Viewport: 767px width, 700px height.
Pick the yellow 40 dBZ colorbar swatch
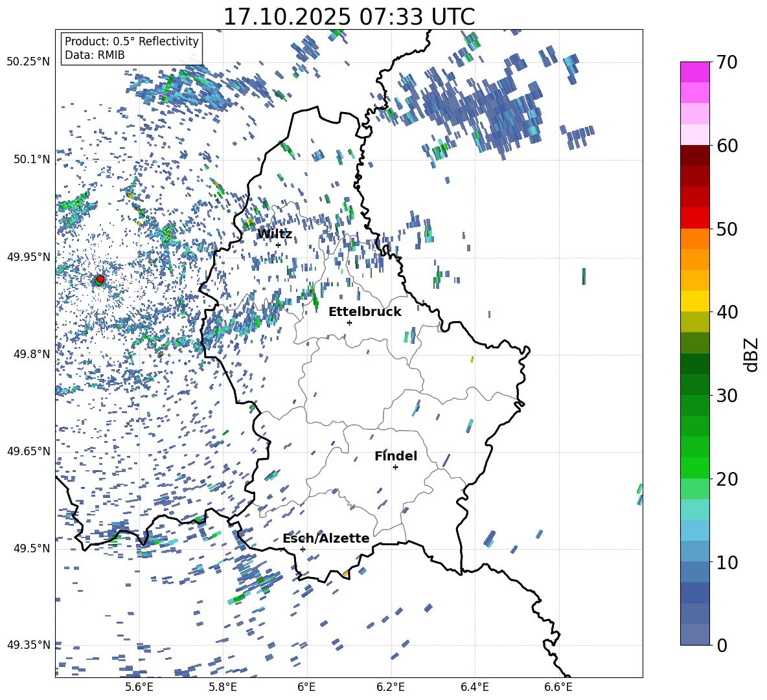click(695, 301)
